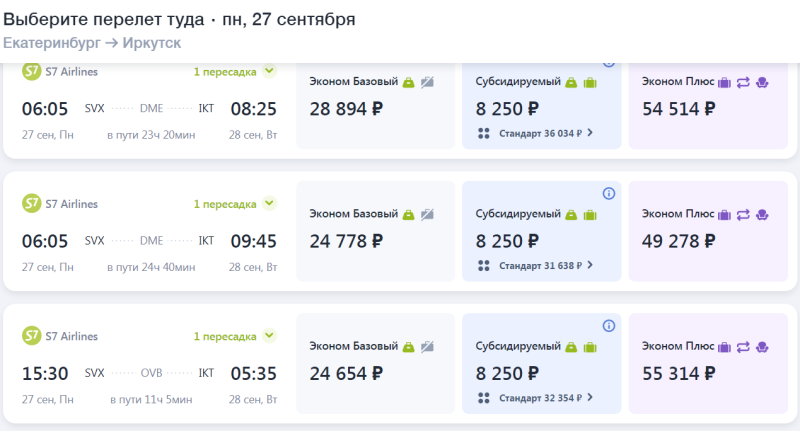The width and height of the screenshot is (800, 431).
Task: Click the purple luggage icon on the 54 514 ₽ fare
Action: (x=724, y=81)
